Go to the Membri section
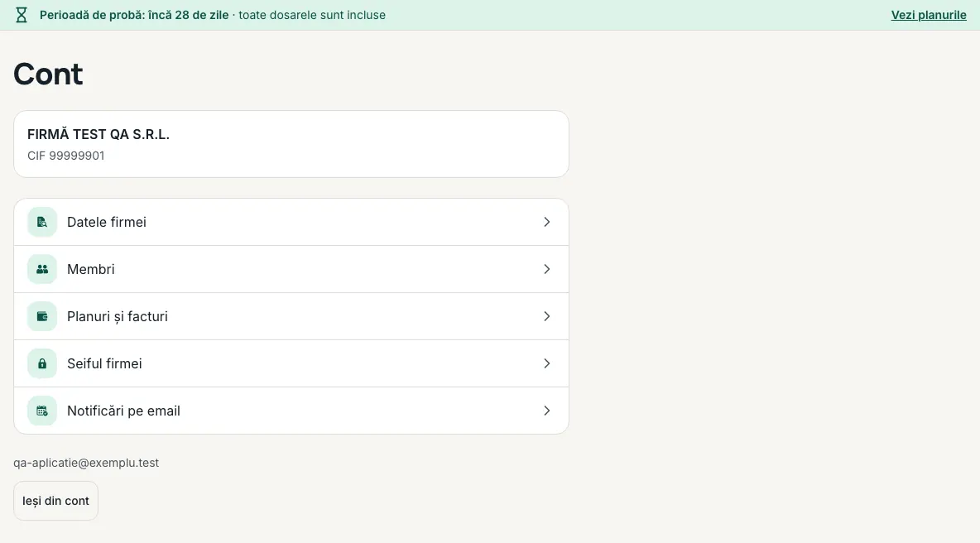Image resolution: width=980 pixels, height=543 pixels. tap(291, 269)
